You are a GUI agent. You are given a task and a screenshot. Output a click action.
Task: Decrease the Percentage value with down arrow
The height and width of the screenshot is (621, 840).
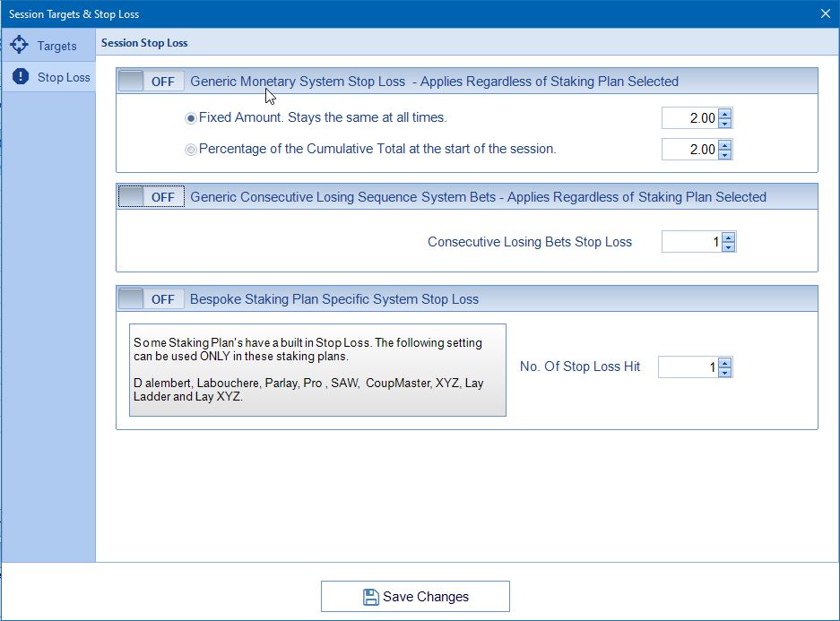tap(725, 155)
